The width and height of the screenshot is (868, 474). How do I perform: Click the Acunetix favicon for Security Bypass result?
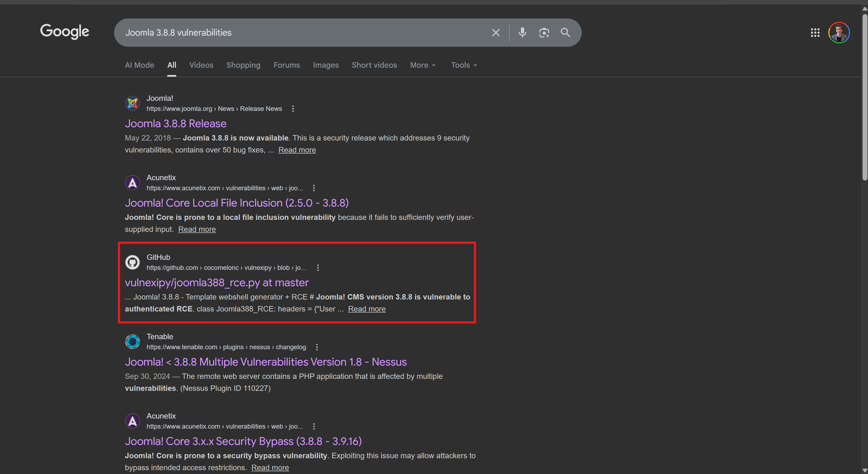(133, 421)
